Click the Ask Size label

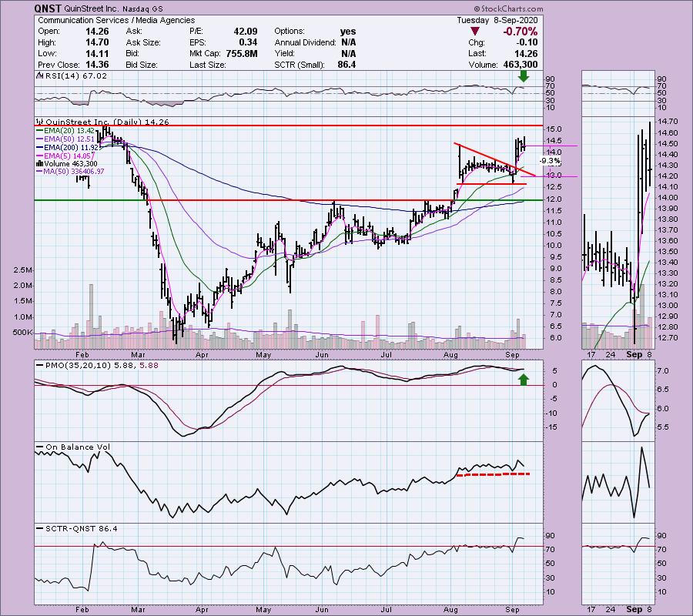coord(143,42)
